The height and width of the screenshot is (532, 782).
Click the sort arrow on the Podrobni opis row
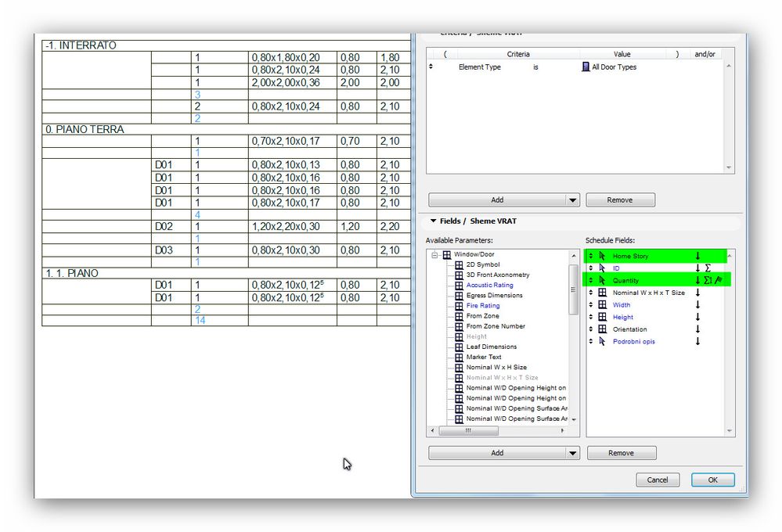(697, 342)
